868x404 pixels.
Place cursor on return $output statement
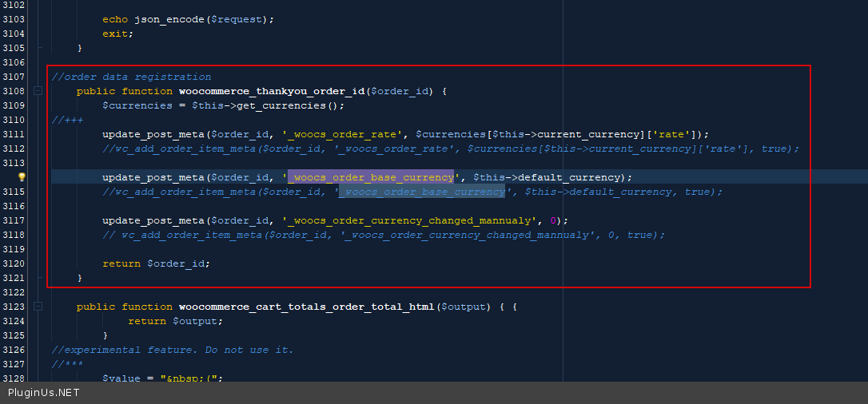point(175,321)
